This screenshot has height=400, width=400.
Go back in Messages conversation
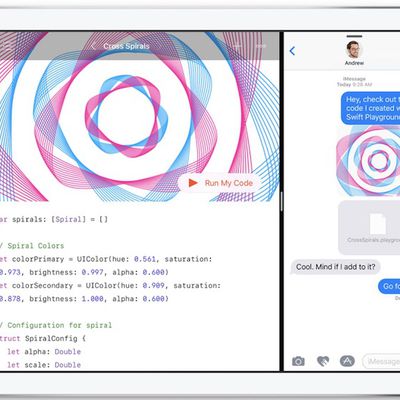coord(292,51)
